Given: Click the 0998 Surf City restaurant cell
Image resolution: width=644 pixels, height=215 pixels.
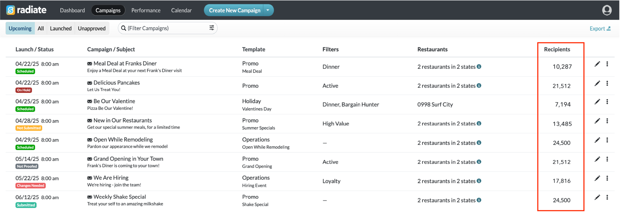Looking at the screenshot, I should coord(435,104).
